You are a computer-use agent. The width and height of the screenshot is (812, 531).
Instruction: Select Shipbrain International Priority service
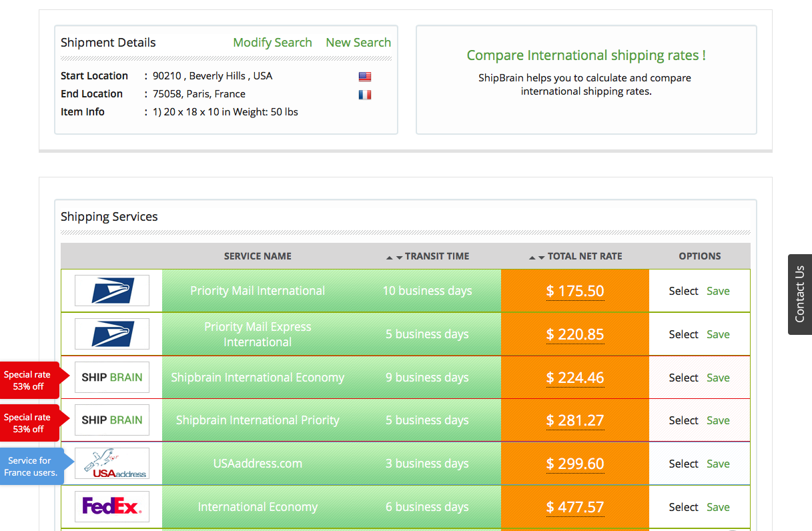(683, 420)
